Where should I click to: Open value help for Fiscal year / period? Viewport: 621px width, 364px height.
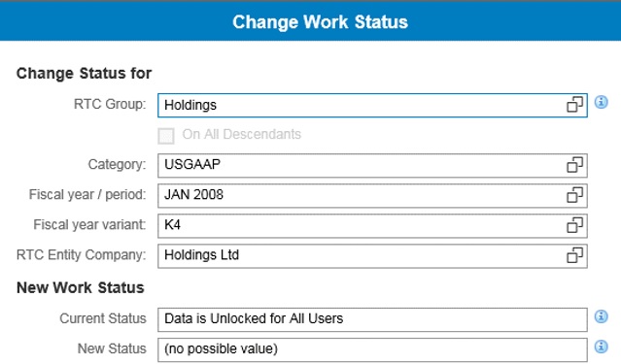[574, 195]
